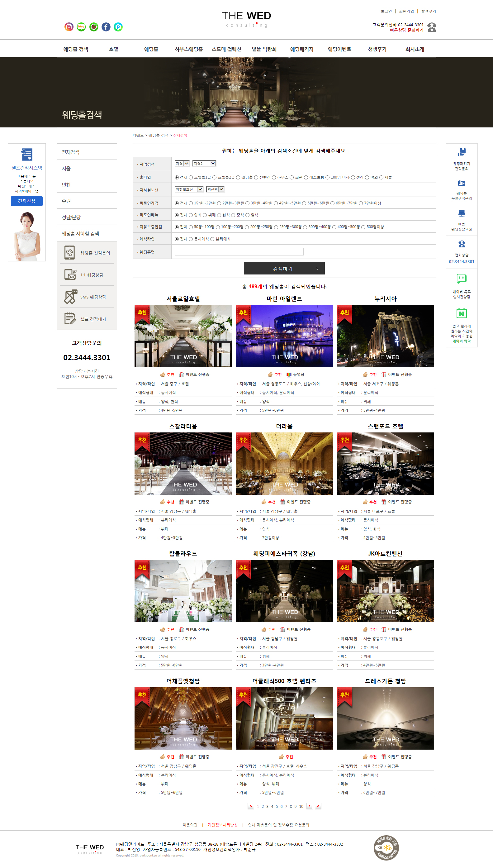Click the 웨딩홀명 text input field
This screenshot has width=493, height=868.
click(x=239, y=252)
